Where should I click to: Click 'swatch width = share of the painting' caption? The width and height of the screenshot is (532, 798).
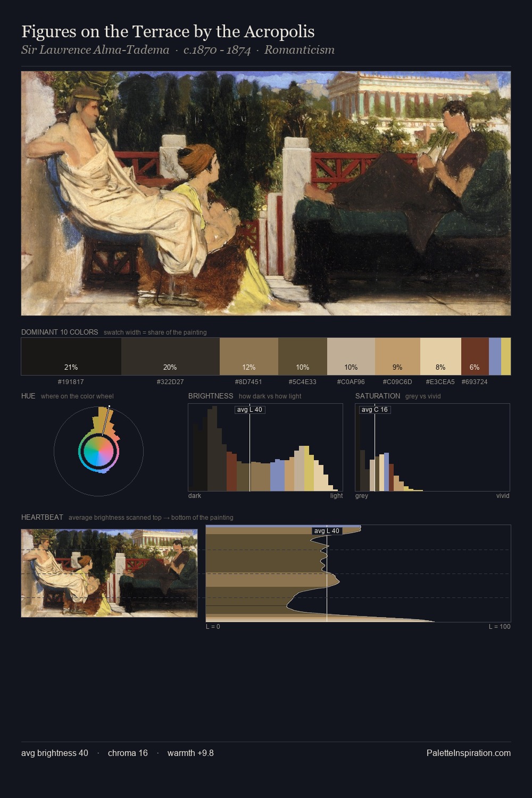tap(155, 332)
